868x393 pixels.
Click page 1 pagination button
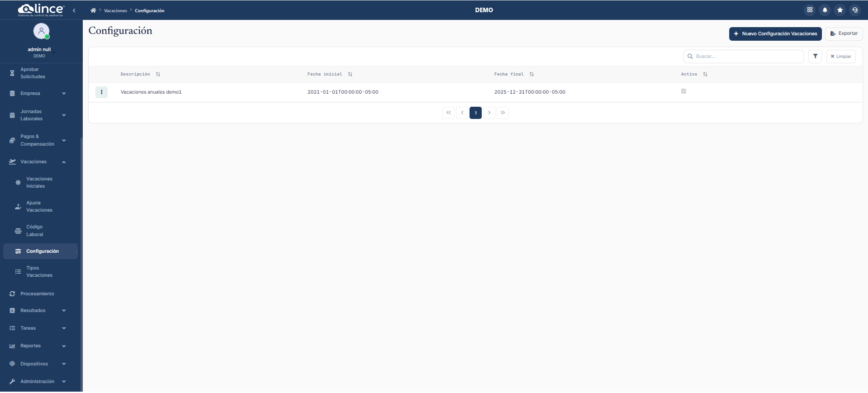tap(475, 113)
